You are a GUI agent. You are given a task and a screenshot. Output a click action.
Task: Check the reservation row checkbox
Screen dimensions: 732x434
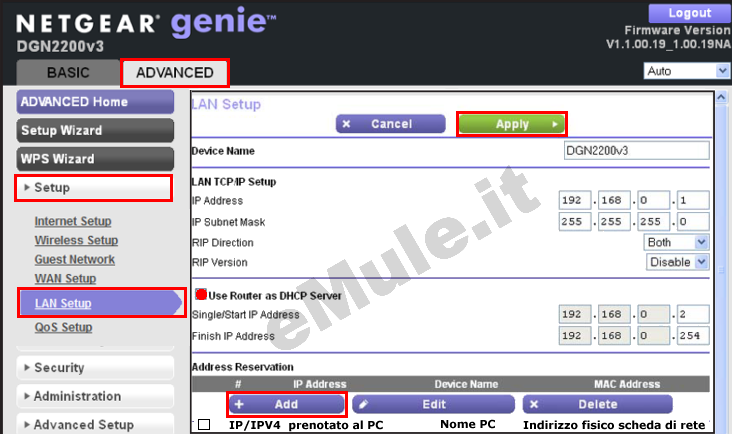pos(204,424)
